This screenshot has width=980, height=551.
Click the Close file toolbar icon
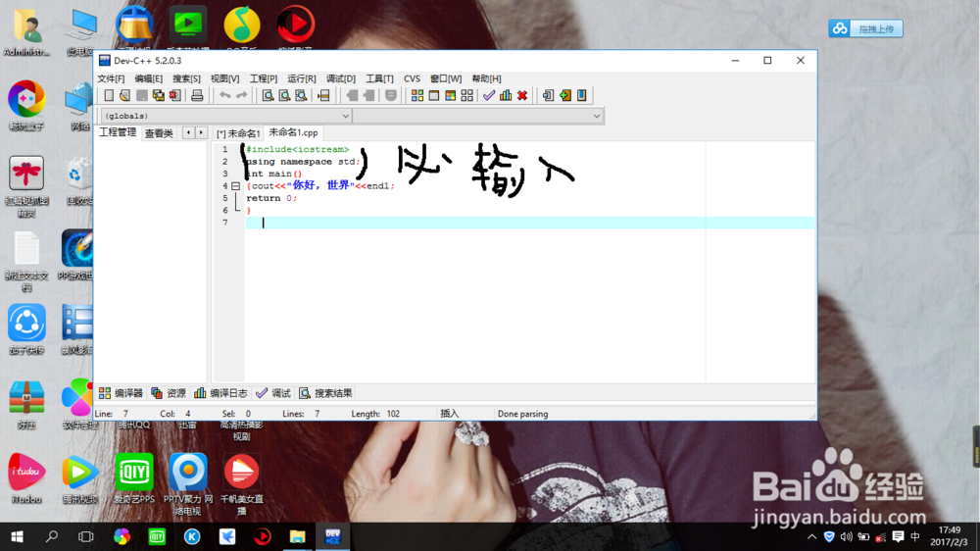[x=175, y=96]
